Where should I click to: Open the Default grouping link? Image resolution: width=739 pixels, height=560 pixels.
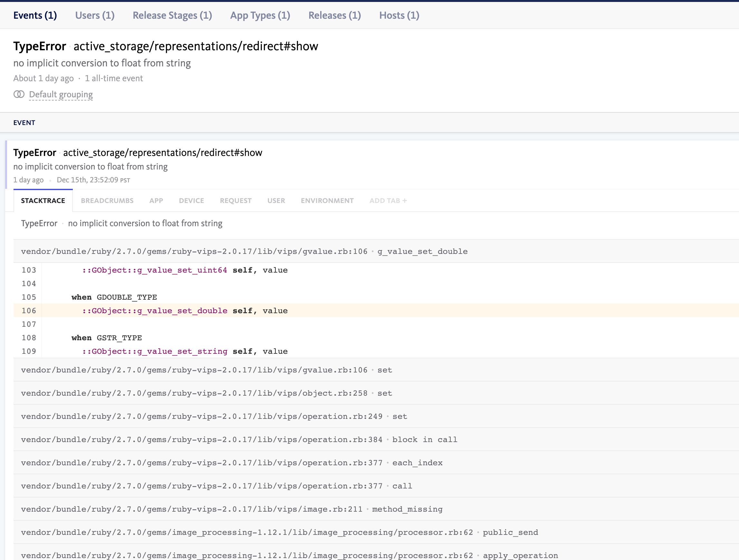pyautogui.click(x=61, y=94)
